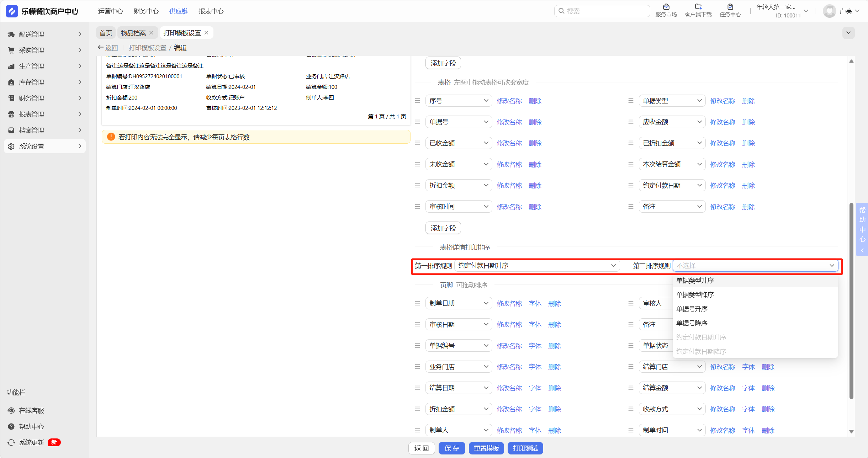Switch to the 首页 tab

106,33
